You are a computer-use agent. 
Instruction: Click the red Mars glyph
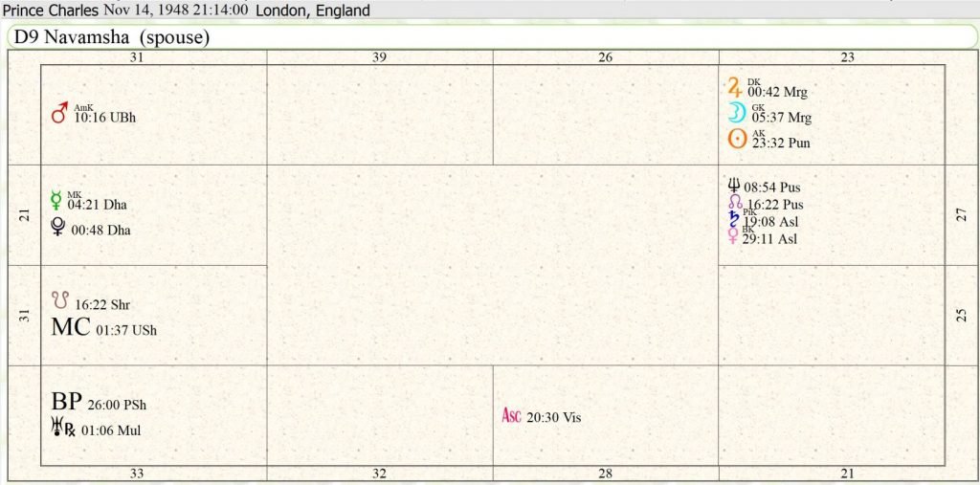59,114
